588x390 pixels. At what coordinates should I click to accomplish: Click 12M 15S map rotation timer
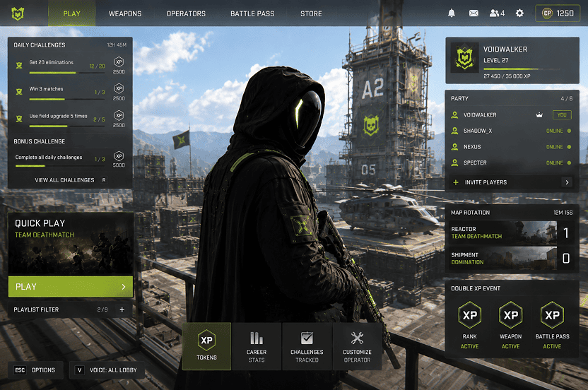563,213
